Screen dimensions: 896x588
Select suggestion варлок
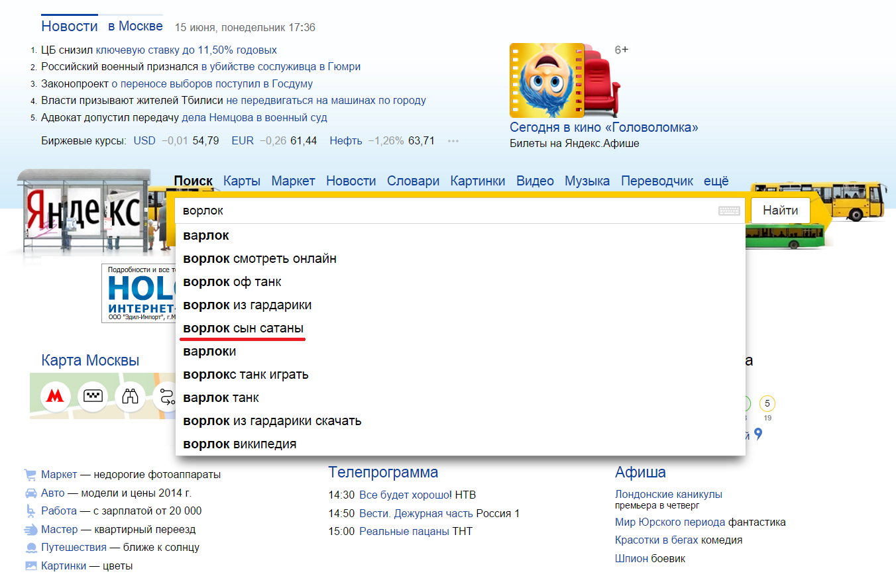[461, 235]
